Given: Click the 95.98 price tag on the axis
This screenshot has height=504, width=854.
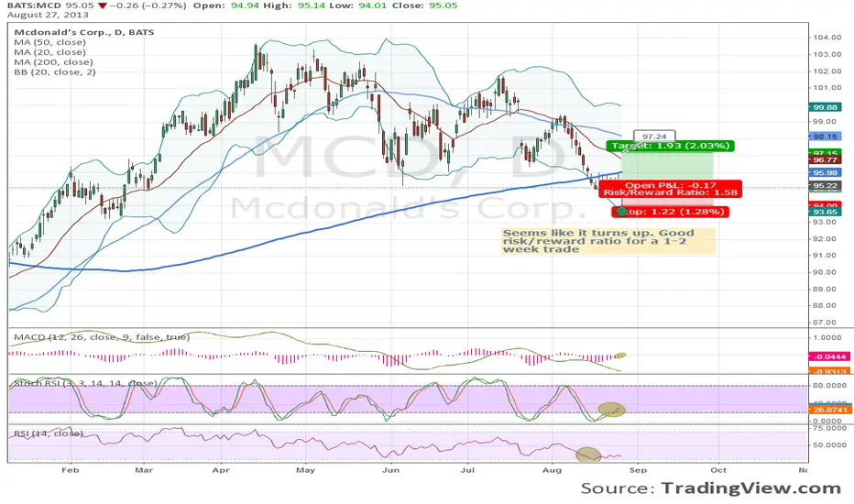Looking at the screenshot, I should point(826,172).
